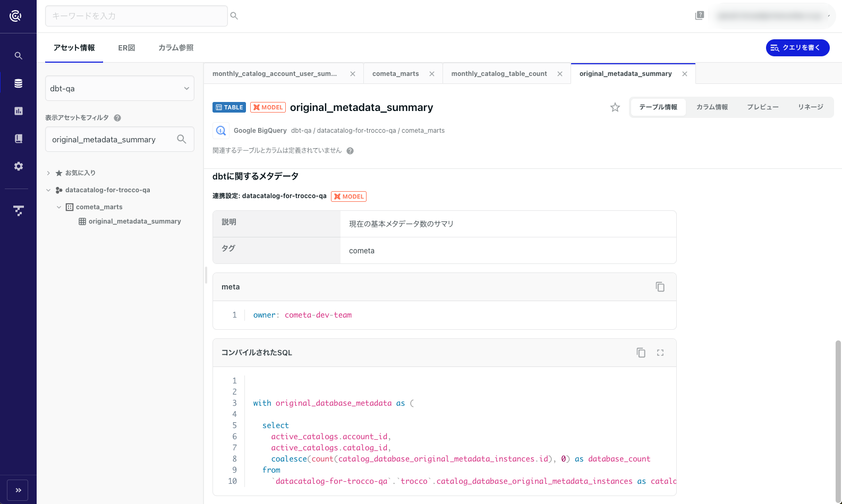Click the キーワードを入力 search field
Viewport: 842px width, 504px height.
pyautogui.click(x=137, y=16)
